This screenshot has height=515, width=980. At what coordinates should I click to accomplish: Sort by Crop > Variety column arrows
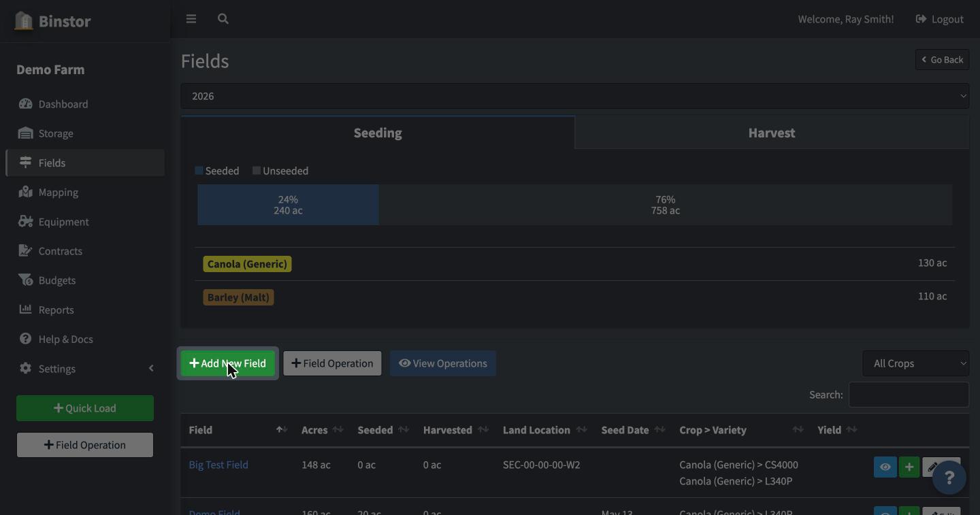coord(798,430)
